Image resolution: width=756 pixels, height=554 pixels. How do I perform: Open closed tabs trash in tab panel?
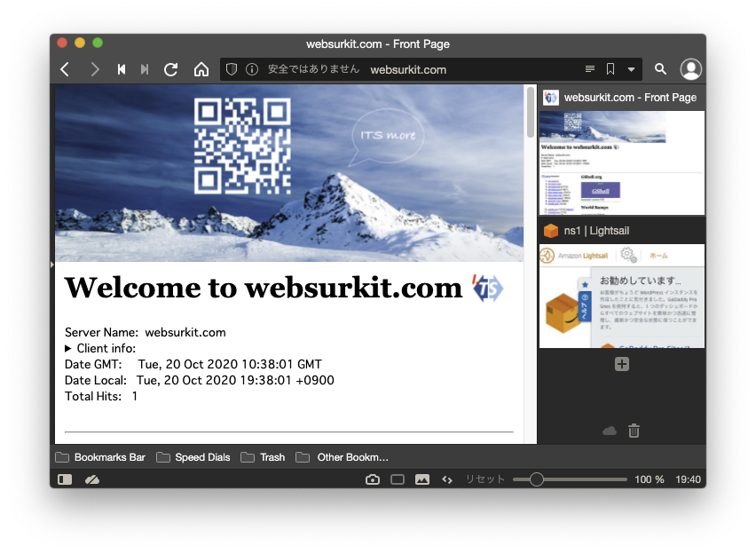pos(634,431)
